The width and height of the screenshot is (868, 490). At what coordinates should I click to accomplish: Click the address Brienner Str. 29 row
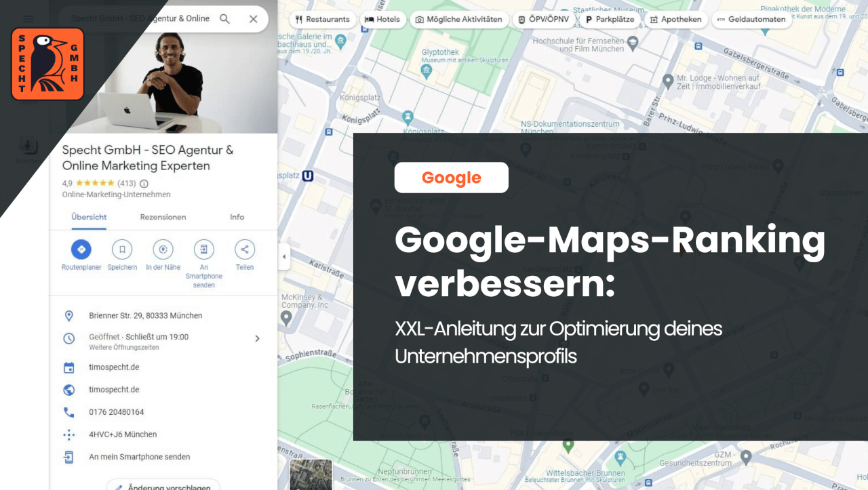163,316
